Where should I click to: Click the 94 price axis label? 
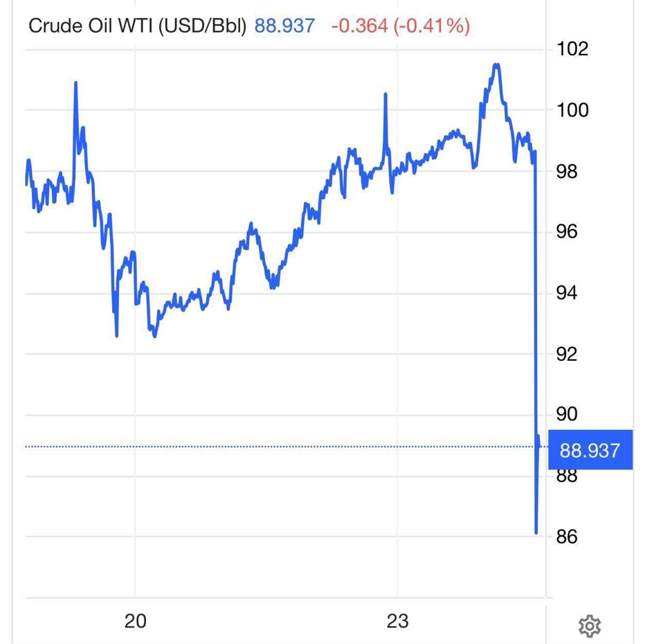tap(567, 293)
